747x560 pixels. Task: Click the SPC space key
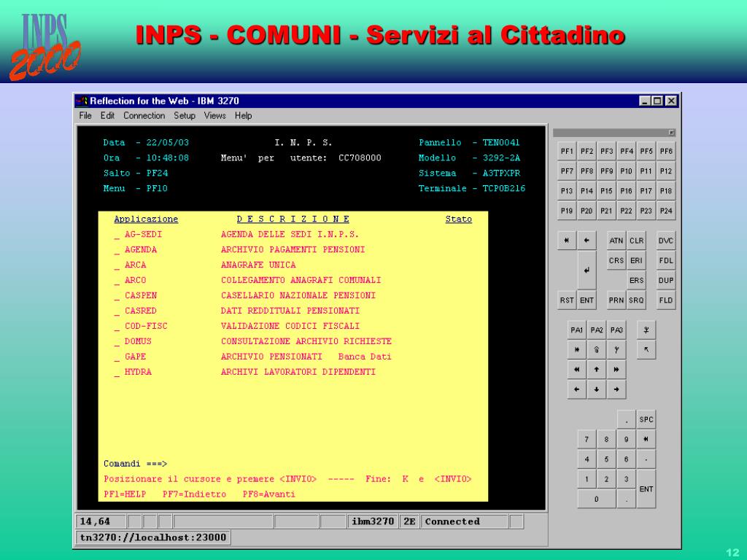click(646, 419)
